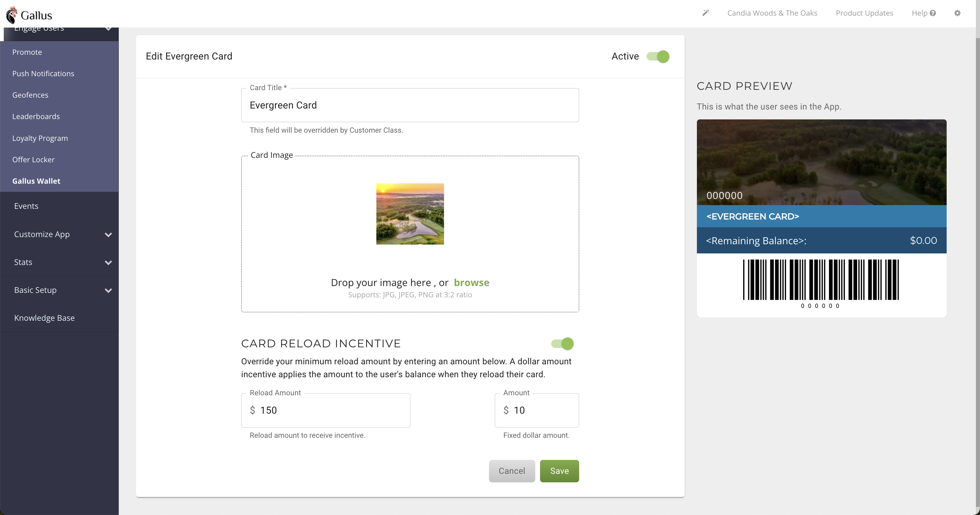Viewport: 980px width, 515px height.
Task: Click the '000000' card number on preview
Action: (724, 196)
